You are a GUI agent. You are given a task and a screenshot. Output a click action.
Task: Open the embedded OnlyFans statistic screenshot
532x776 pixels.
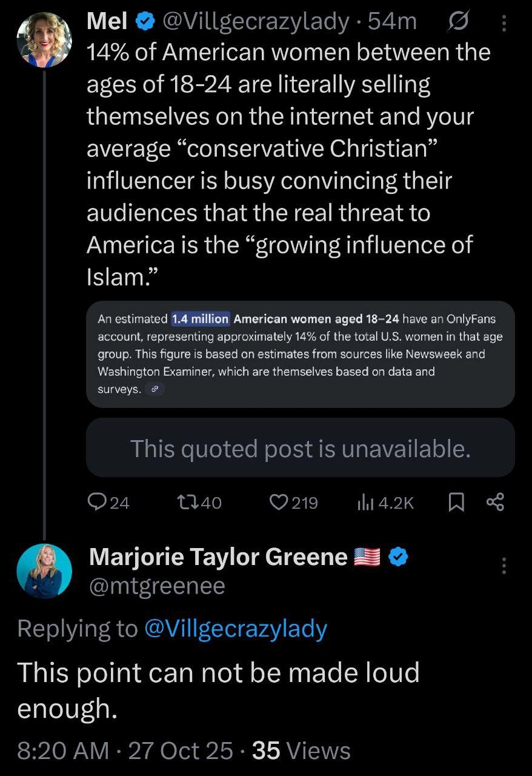[300, 354]
